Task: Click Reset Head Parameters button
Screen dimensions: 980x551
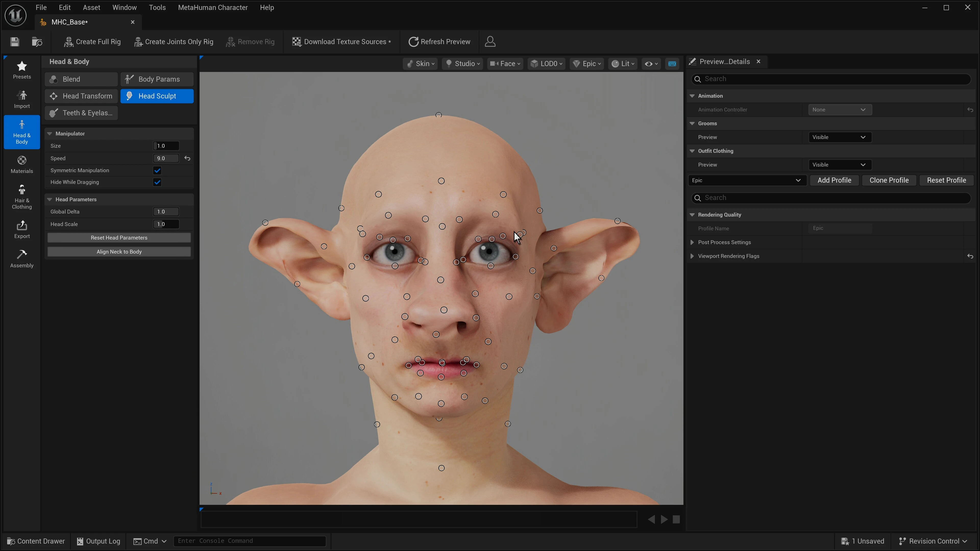Action: point(119,238)
